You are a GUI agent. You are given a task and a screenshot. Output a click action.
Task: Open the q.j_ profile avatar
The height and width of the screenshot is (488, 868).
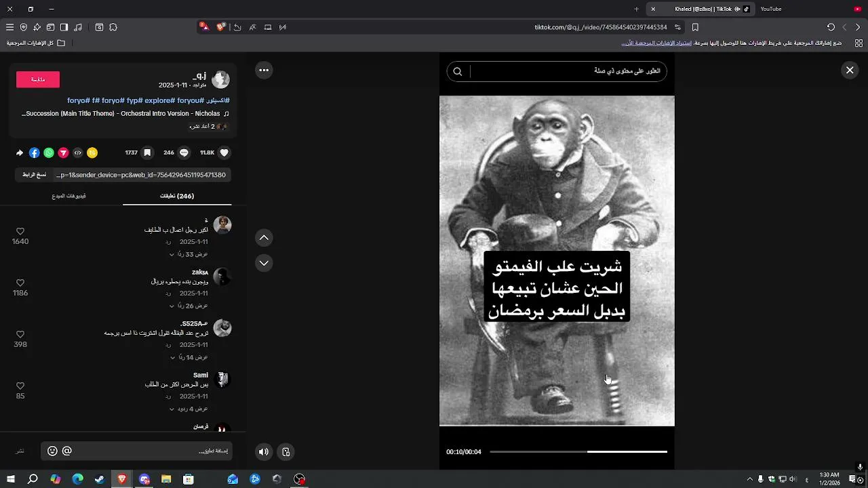(x=221, y=80)
